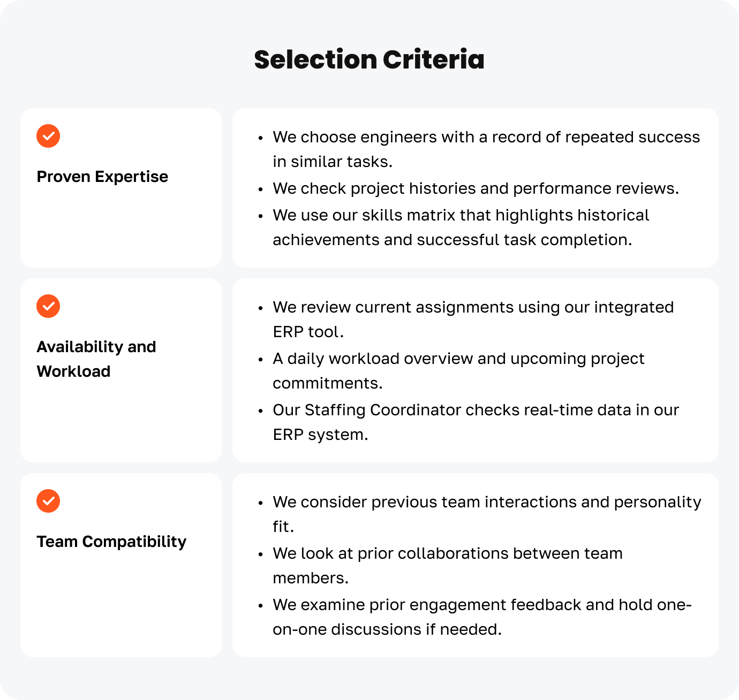
Task: Click the text about reviewing current assignments
Action: tap(473, 308)
